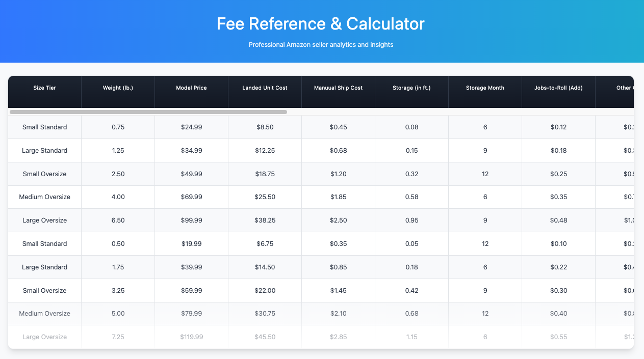Select the Medium Oversize 4.00 weight cell
This screenshot has width=644, height=359.
click(118, 197)
